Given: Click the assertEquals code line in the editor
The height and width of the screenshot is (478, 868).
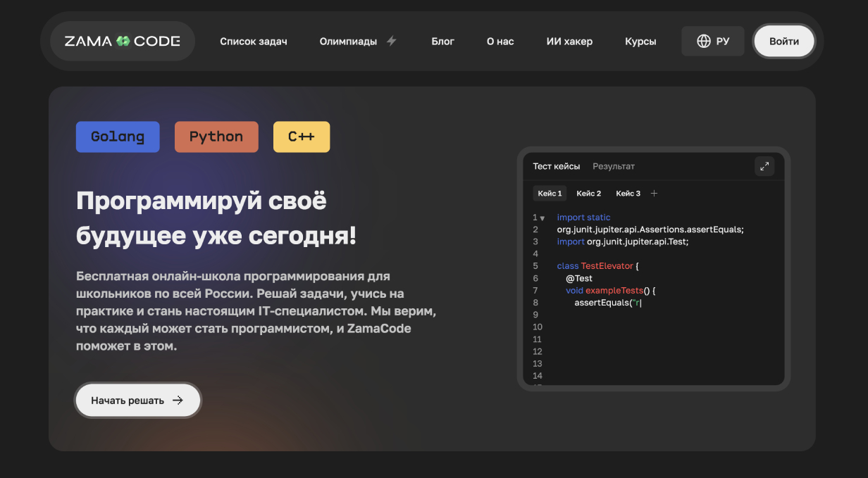Looking at the screenshot, I should click(608, 303).
